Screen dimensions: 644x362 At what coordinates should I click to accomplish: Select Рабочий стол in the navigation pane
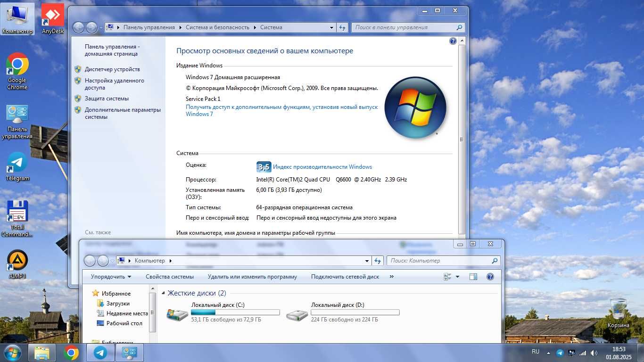(124, 323)
